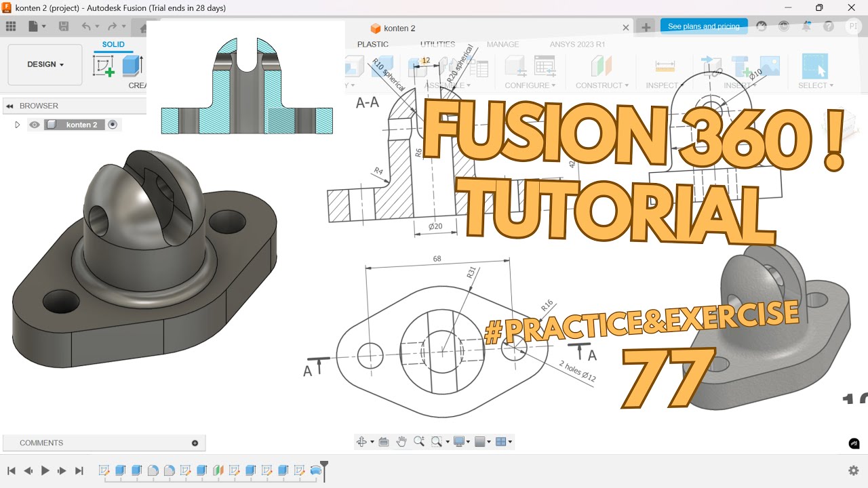Add a comment with the plus button
Viewport: 868px width, 488px height.
coord(195,443)
